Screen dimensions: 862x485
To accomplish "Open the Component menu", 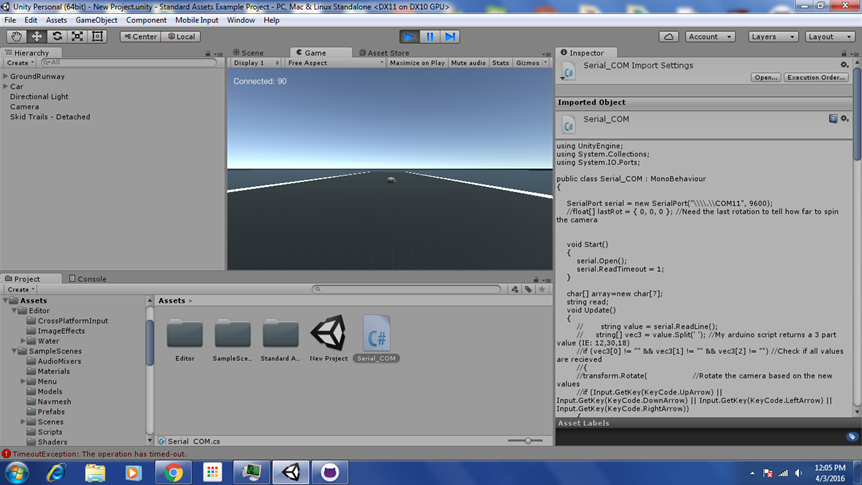I will pyautogui.click(x=146, y=20).
